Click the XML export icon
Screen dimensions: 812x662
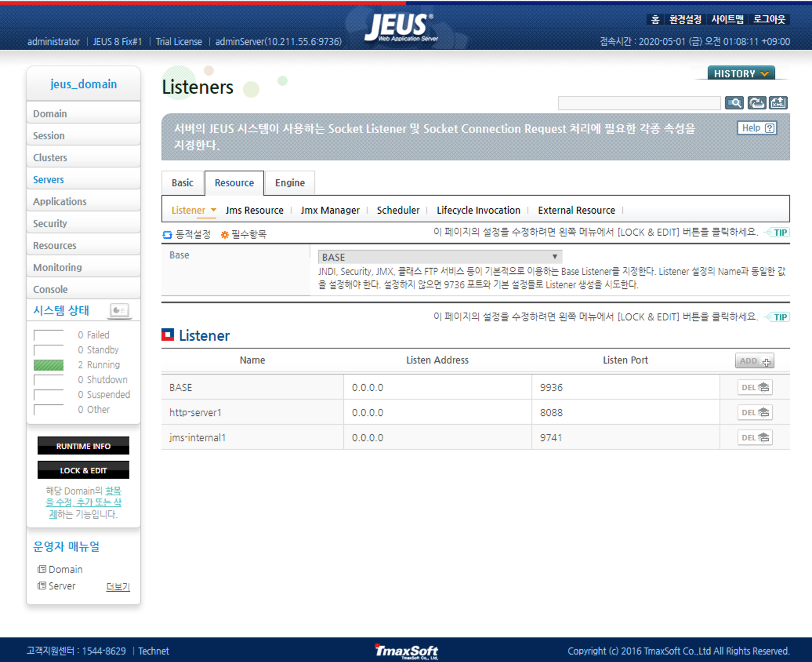(778, 103)
